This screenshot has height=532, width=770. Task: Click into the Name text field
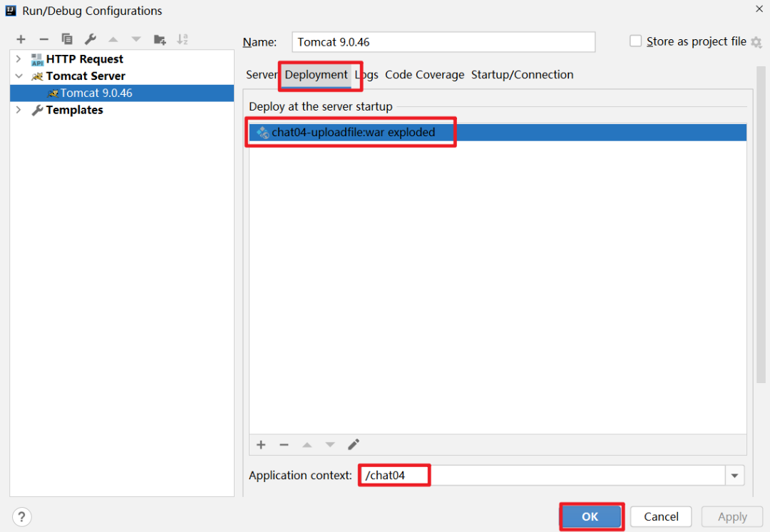point(443,42)
